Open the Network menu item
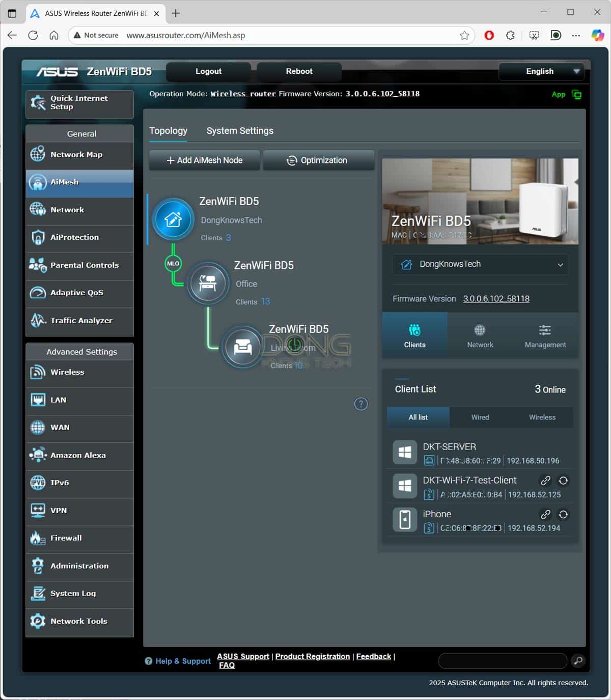611x700 pixels. pos(79,210)
